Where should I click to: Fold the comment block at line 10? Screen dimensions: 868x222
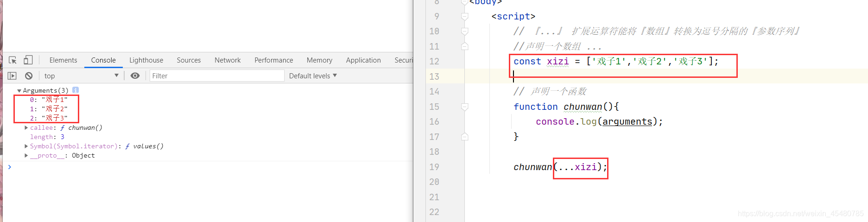(465, 31)
